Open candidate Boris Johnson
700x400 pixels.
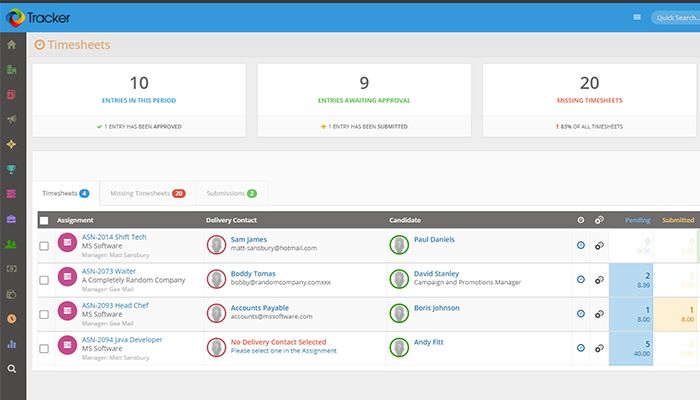(437, 308)
